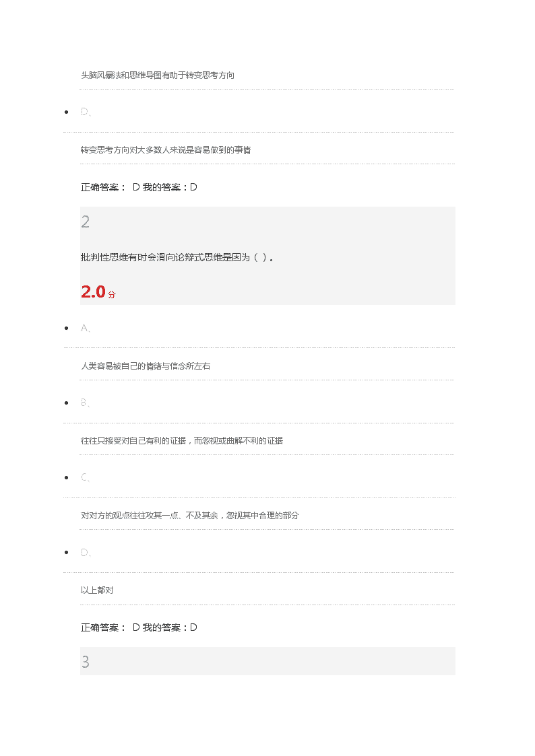Viewport: 535px width, 756px height.
Task: Select option D label in question 1
Action: [86, 112]
